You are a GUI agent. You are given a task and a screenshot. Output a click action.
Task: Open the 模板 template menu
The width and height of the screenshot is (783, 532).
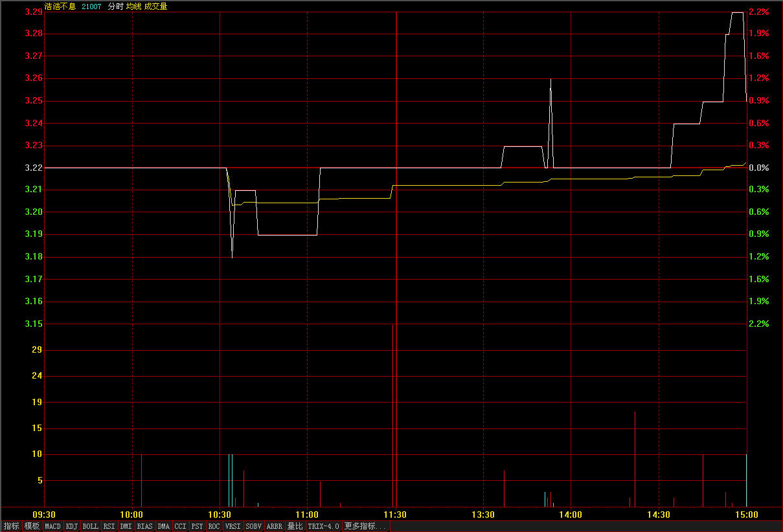(32, 526)
